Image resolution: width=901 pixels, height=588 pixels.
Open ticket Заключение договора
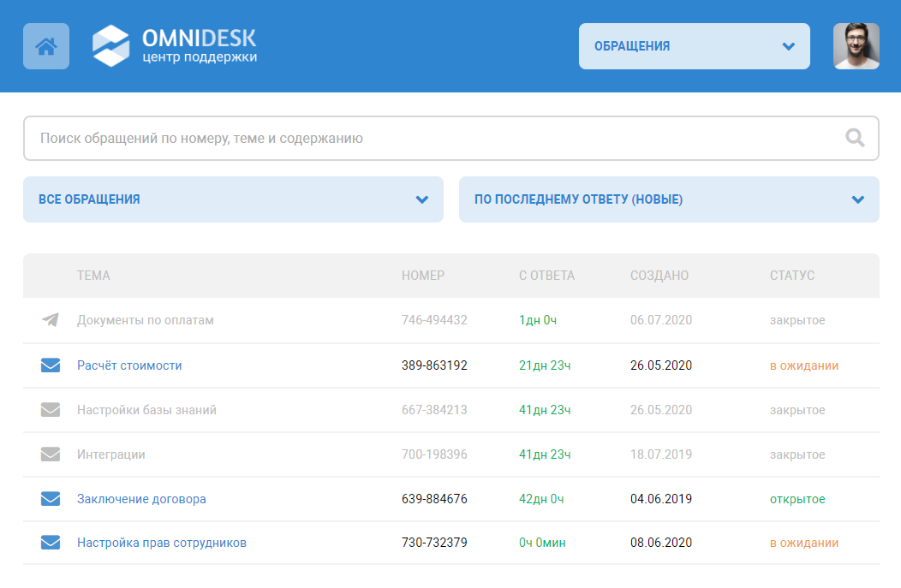[x=141, y=499]
